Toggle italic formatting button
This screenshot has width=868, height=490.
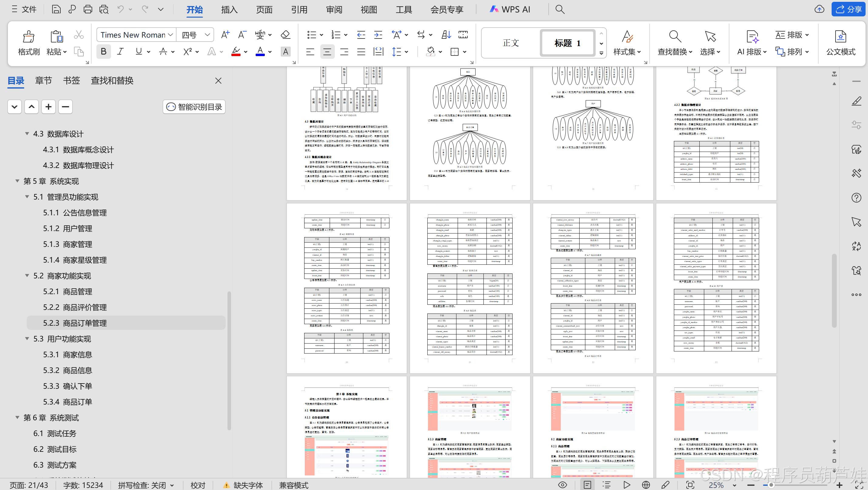point(120,52)
